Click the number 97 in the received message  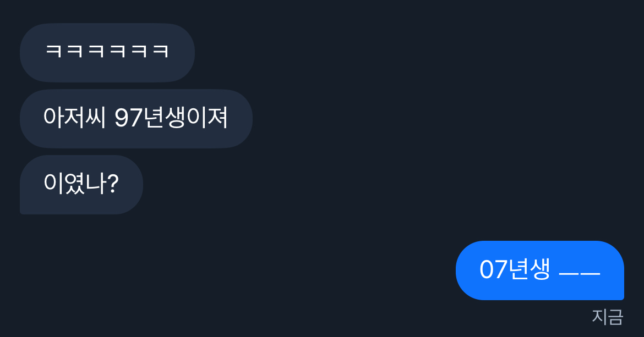tap(128, 118)
